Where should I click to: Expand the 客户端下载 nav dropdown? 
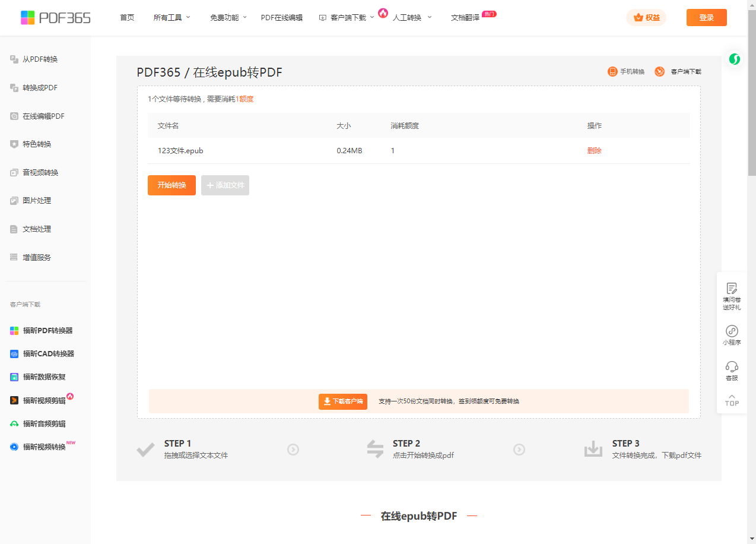pyautogui.click(x=347, y=18)
